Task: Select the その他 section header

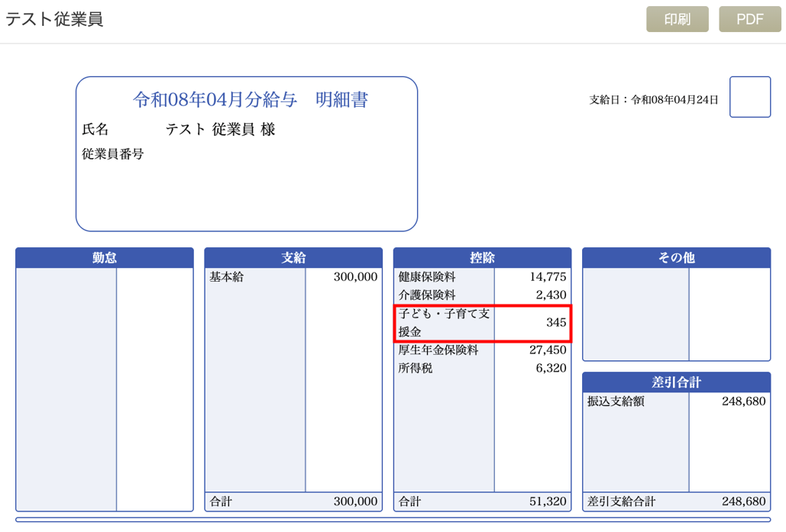Action: click(x=676, y=257)
